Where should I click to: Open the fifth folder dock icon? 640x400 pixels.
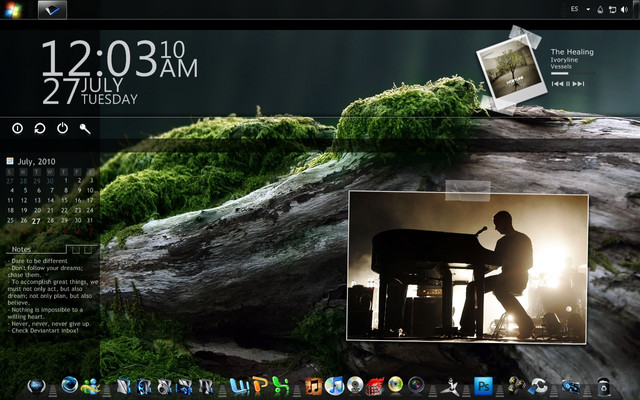(x=205, y=386)
